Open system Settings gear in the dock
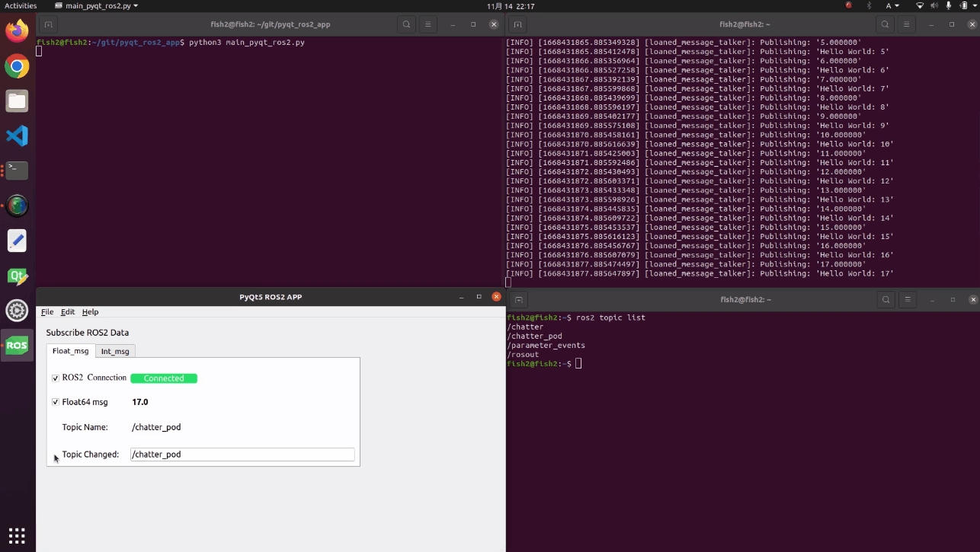The height and width of the screenshot is (552, 980). [x=17, y=311]
